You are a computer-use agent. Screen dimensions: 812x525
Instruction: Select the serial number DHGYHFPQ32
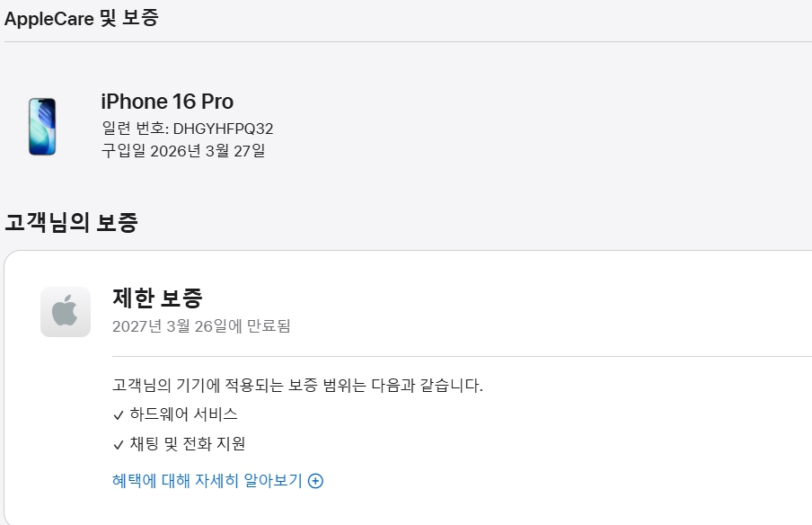223,129
